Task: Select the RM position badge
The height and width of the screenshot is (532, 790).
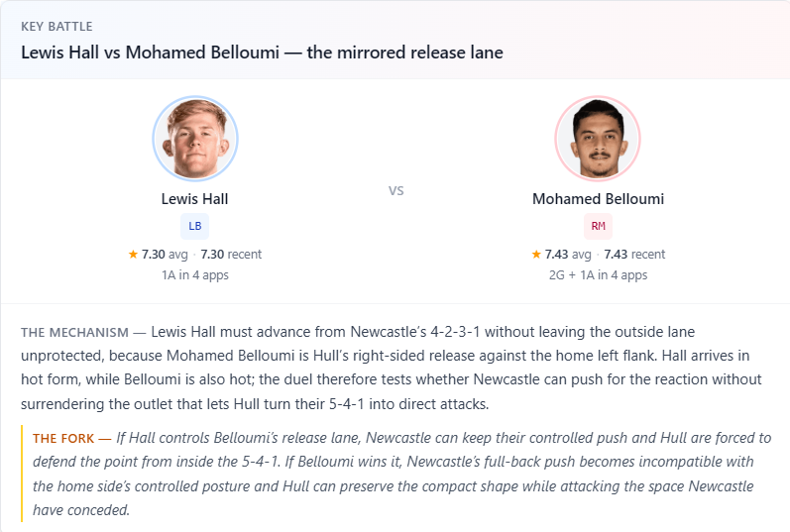Action: pos(598,226)
